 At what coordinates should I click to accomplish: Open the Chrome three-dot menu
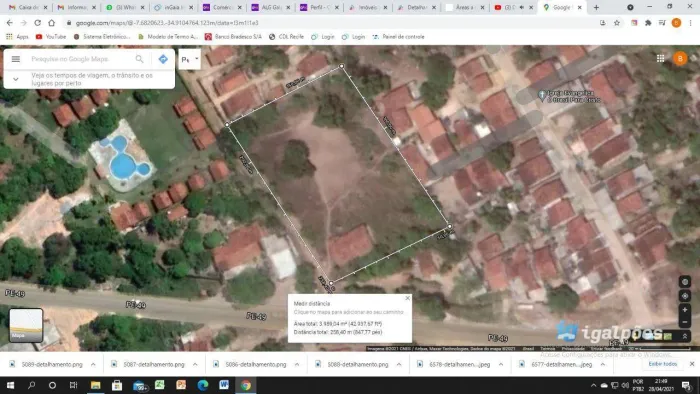tap(690, 23)
